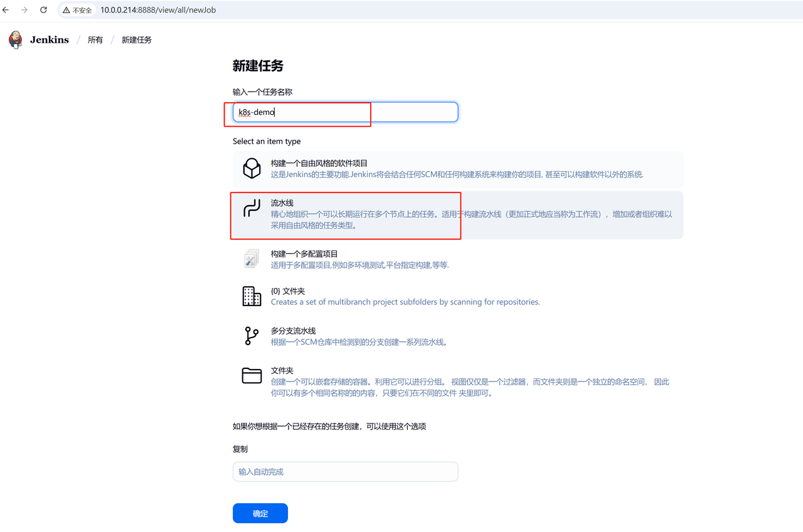This screenshot has height=532, width=803.
Task: Click the 复制 copy-from autocomplete field
Action: click(345, 472)
